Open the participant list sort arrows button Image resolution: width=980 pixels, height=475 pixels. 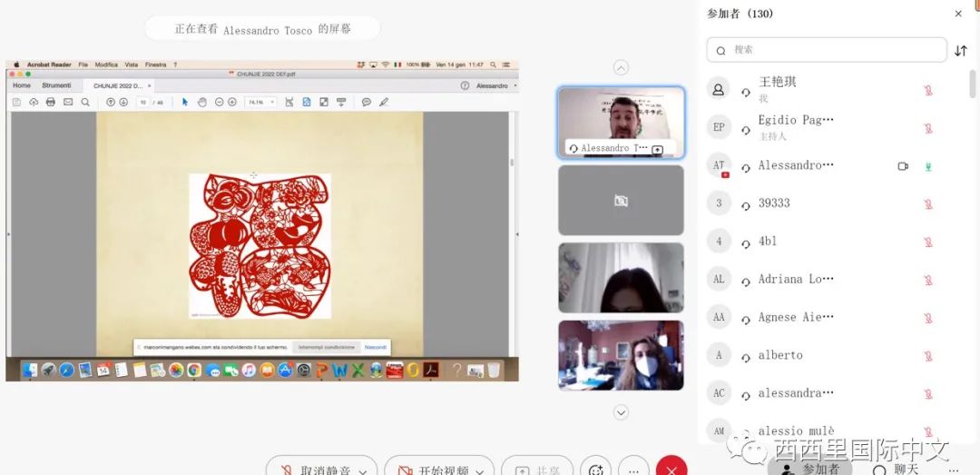pos(961,51)
